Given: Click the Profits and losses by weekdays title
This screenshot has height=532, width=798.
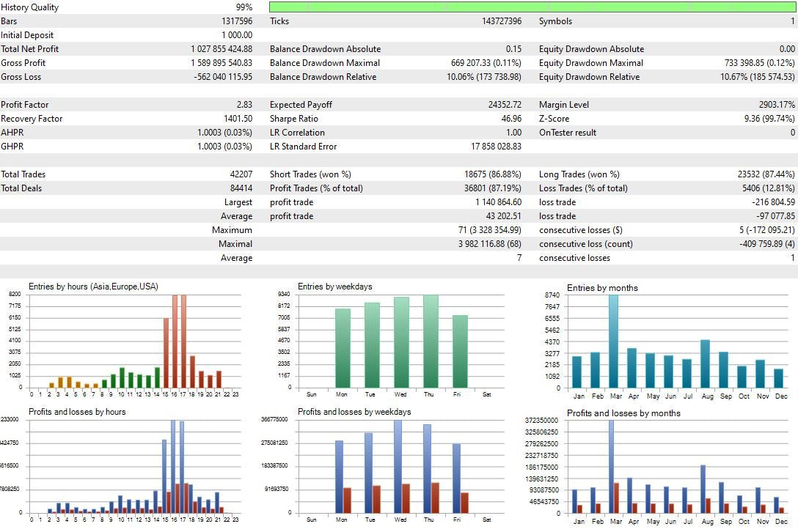Looking at the screenshot, I should coord(354,412).
